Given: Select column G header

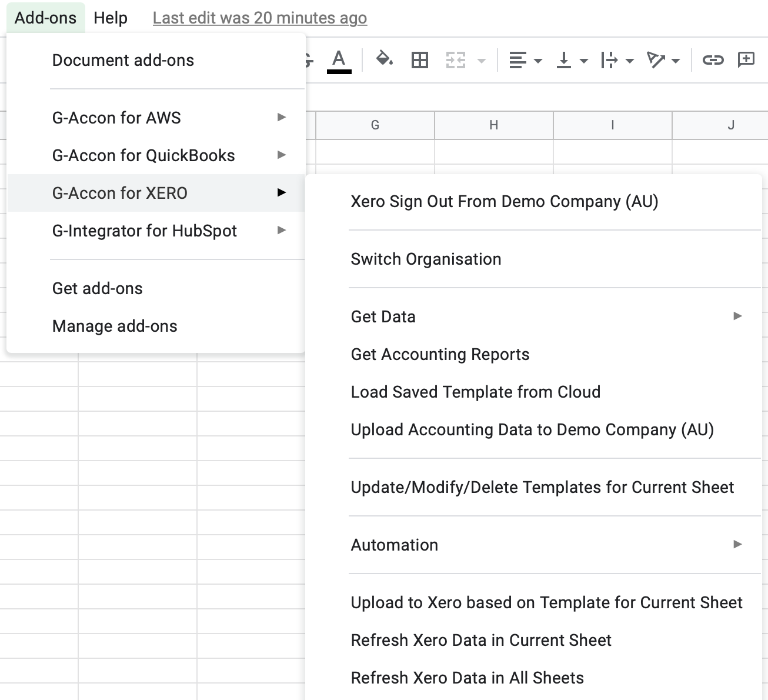Looking at the screenshot, I should pos(375,125).
